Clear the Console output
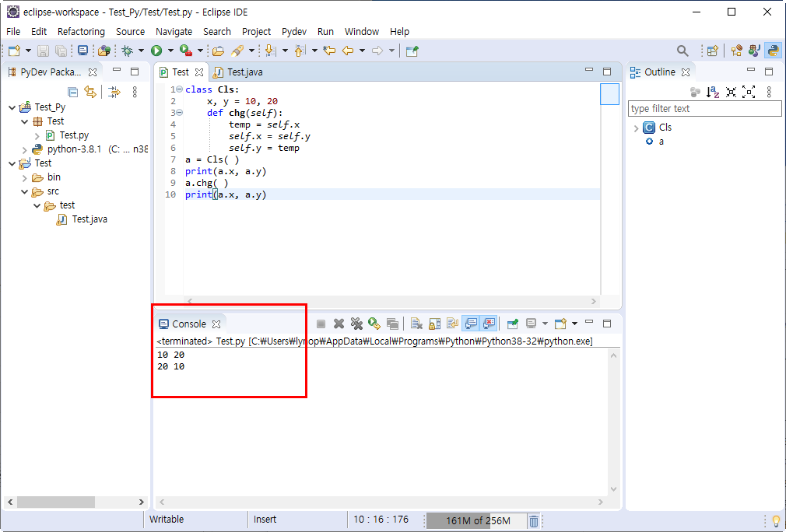Image resolution: width=786 pixels, height=532 pixels. click(x=416, y=324)
